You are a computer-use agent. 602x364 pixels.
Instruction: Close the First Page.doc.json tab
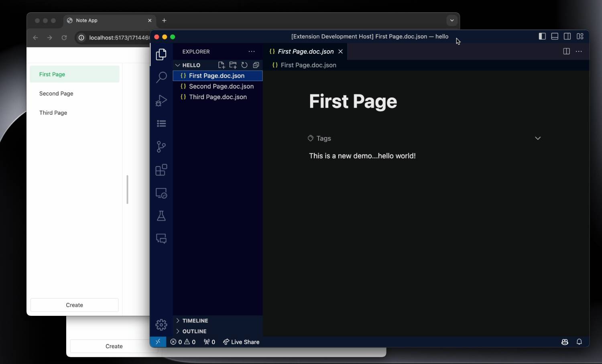pos(340,51)
